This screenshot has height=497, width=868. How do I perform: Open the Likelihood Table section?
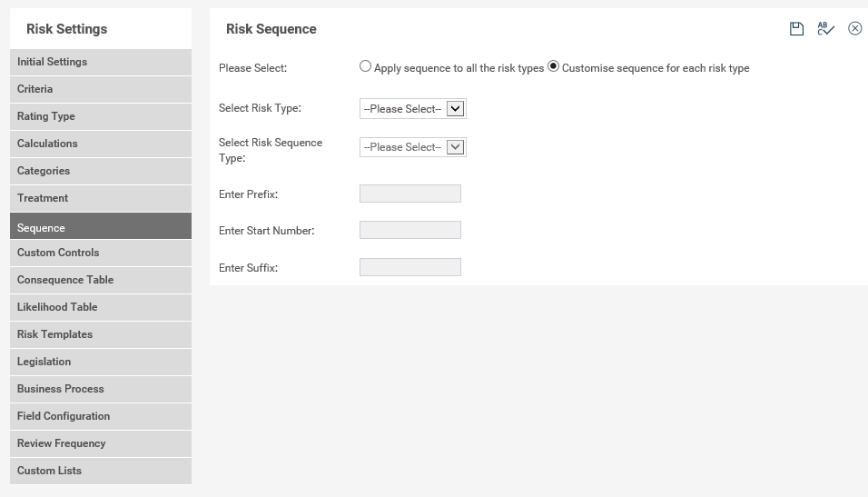(x=101, y=307)
